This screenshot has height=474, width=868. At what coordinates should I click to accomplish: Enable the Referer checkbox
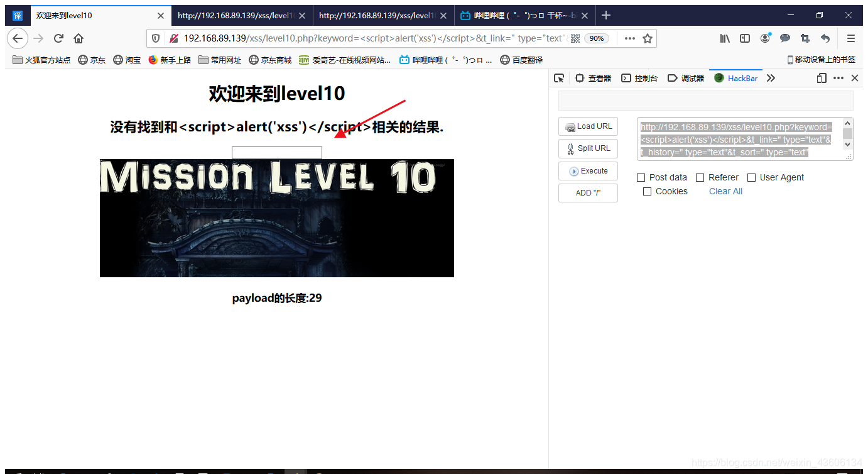pyautogui.click(x=699, y=177)
